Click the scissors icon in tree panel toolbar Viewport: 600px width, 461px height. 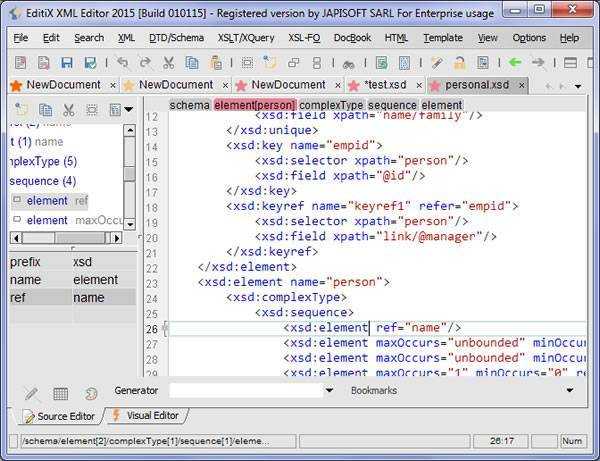point(68,110)
